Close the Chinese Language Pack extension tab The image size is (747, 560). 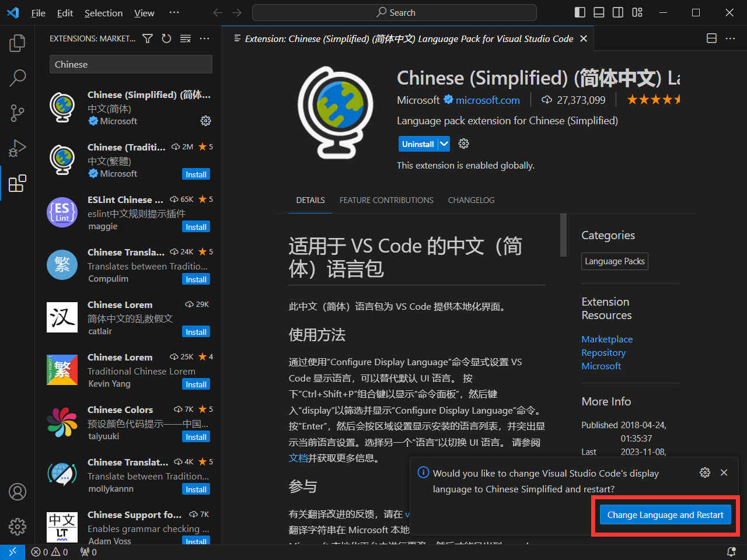pyautogui.click(x=583, y=38)
